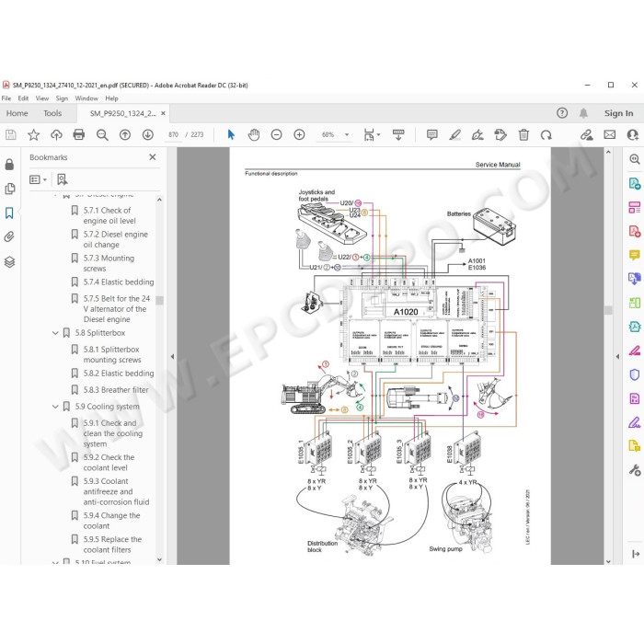Open fit page options icon
The height and width of the screenshot is (644, 644).
[x=372, y=134]
